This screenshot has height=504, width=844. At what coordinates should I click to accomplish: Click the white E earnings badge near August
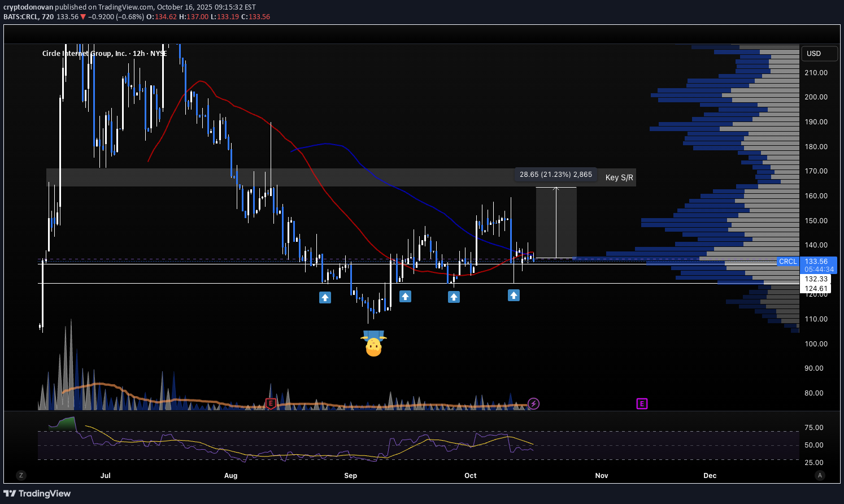[x=271, y=404]
